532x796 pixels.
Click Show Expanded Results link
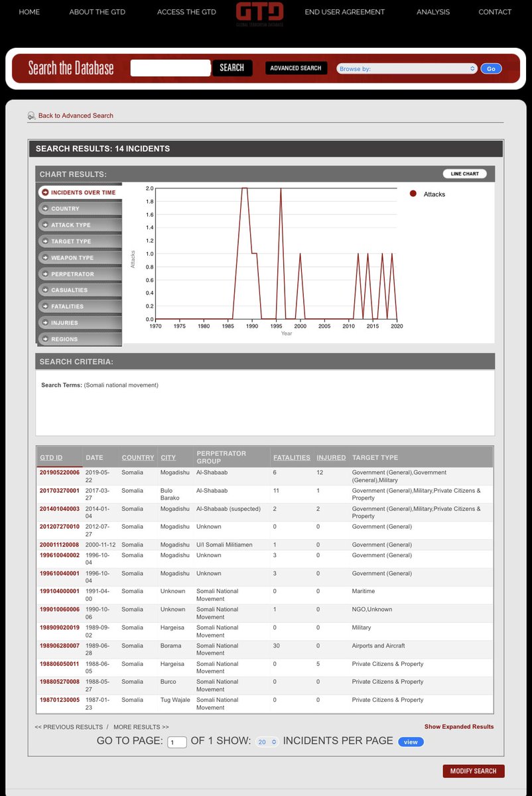[x=459, y=726]
